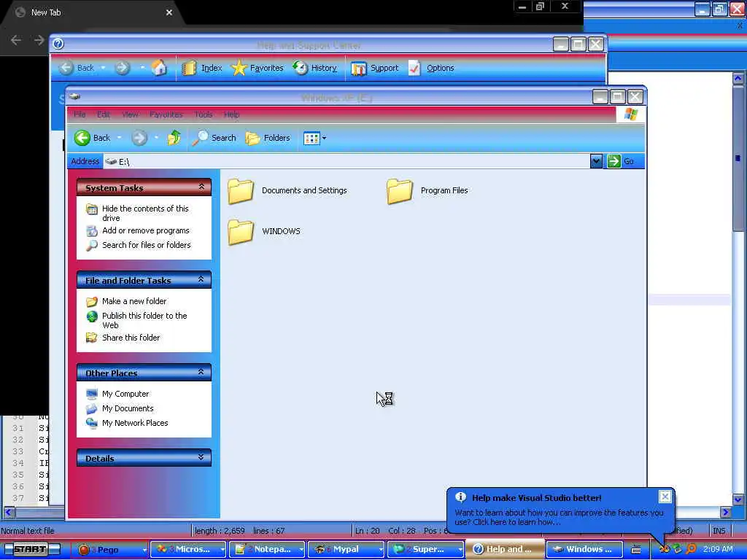Click Search for files or folders
This screenshot has height=560, width=747.
click(x=146, y=245)
